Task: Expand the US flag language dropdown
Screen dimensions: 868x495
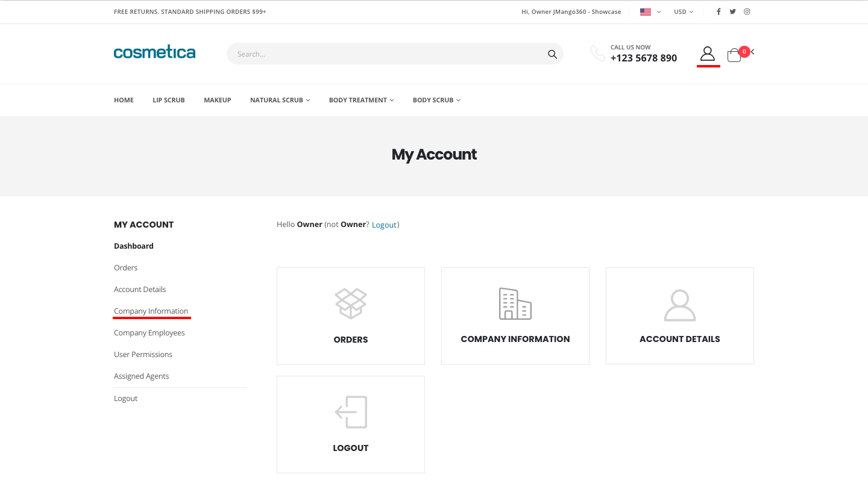Action: coord(650,11)
